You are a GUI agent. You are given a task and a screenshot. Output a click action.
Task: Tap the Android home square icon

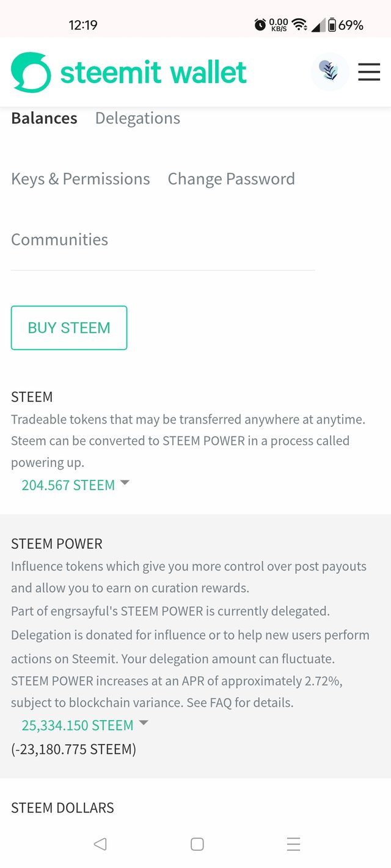point(197,844)
